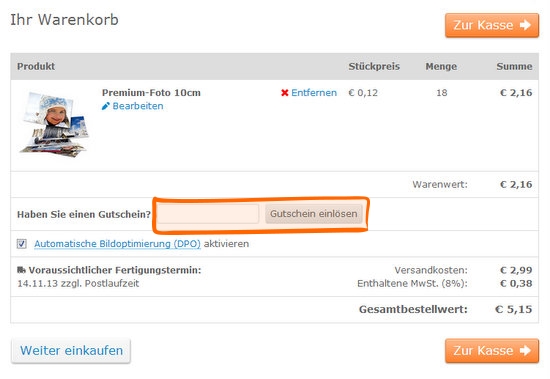The height and width of the screenshot is (379, 550).
Task: Click the Summe column header
Action: tap(514, 66)
